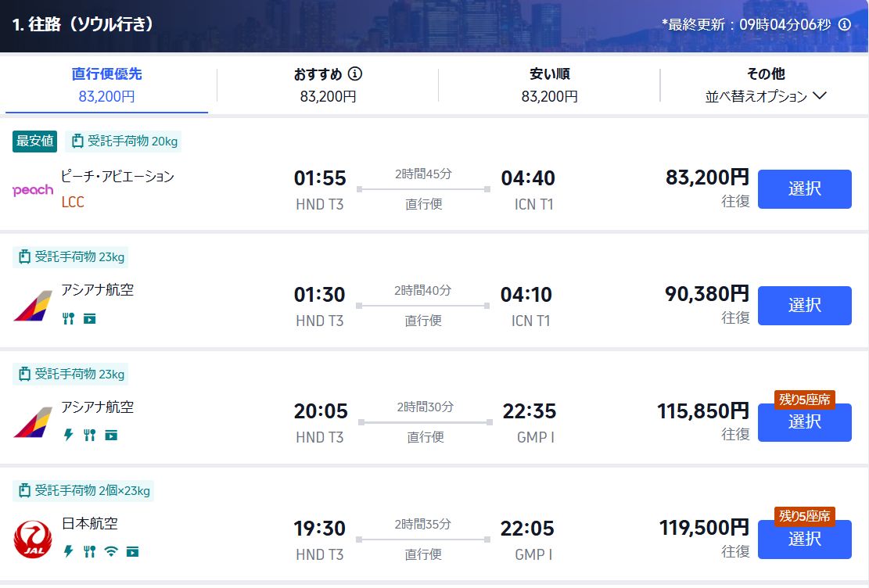Viewport: 869px width, 588px height.
Task: Click the meal service icon on the 01:30 Asiana flight
Action: click(68, 318)
